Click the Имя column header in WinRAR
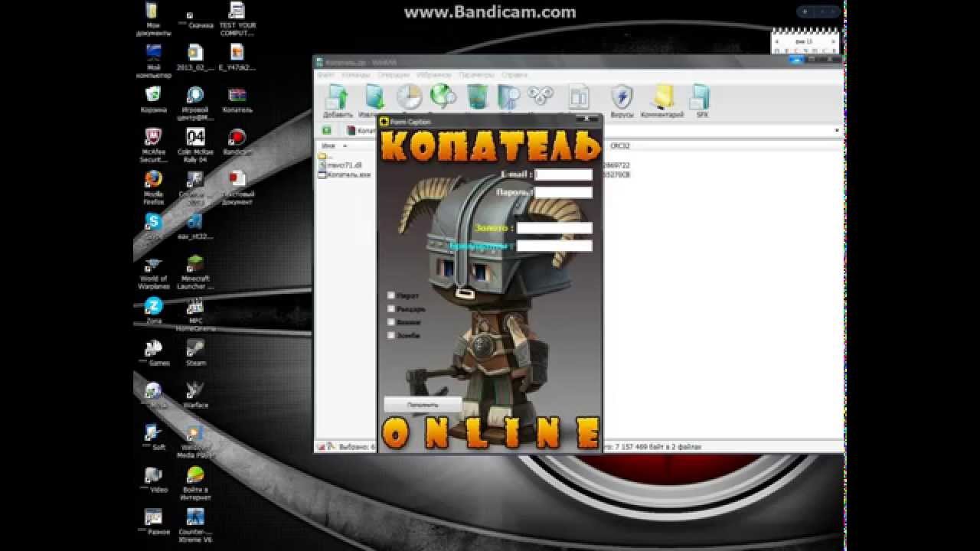Screen dimensions: 980x551 (329, 145)
